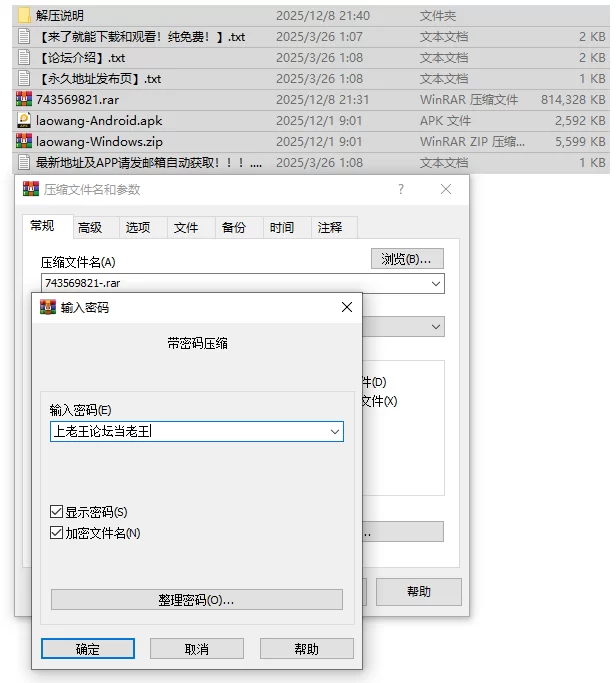Viewport: 616px width, 683px height.
Task: Click 取消 in the password dialog
Action: (x=197, y=649)
